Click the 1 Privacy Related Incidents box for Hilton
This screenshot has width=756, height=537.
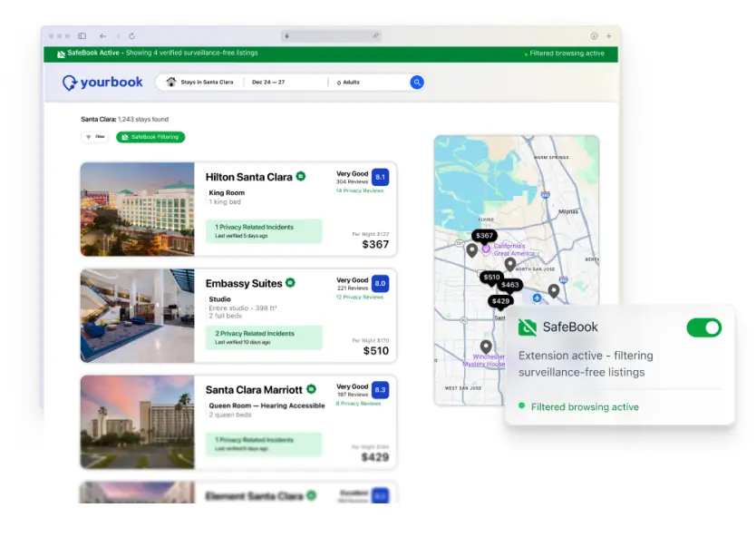(x=264, y=231)
